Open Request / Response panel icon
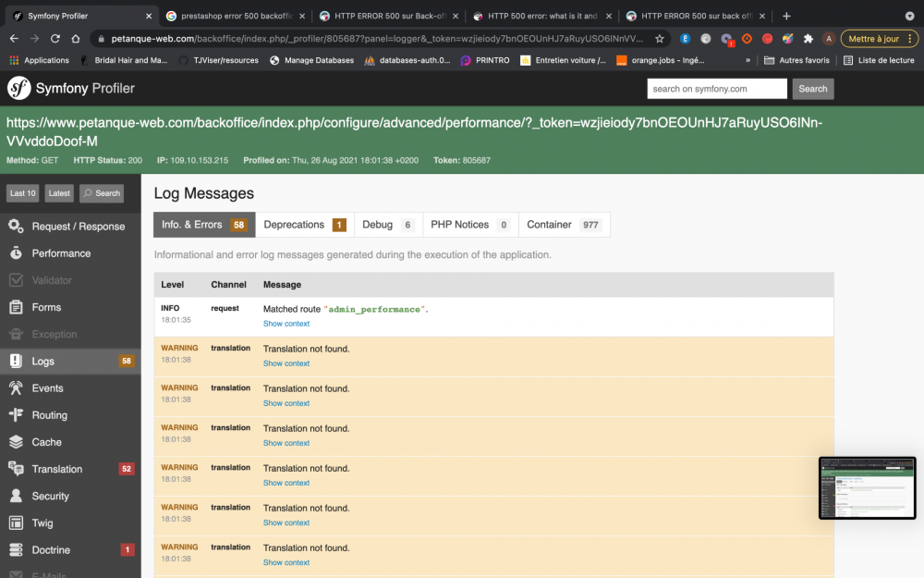 (16, 226)
